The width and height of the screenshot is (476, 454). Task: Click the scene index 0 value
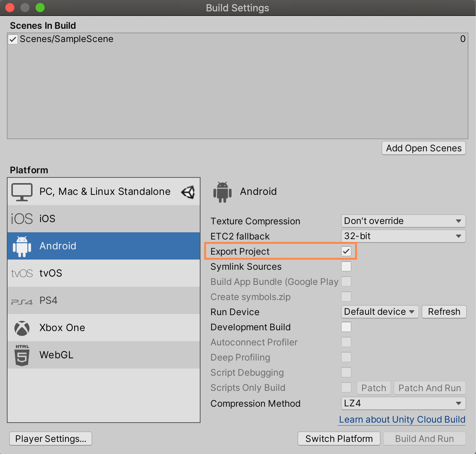[463, 39]
